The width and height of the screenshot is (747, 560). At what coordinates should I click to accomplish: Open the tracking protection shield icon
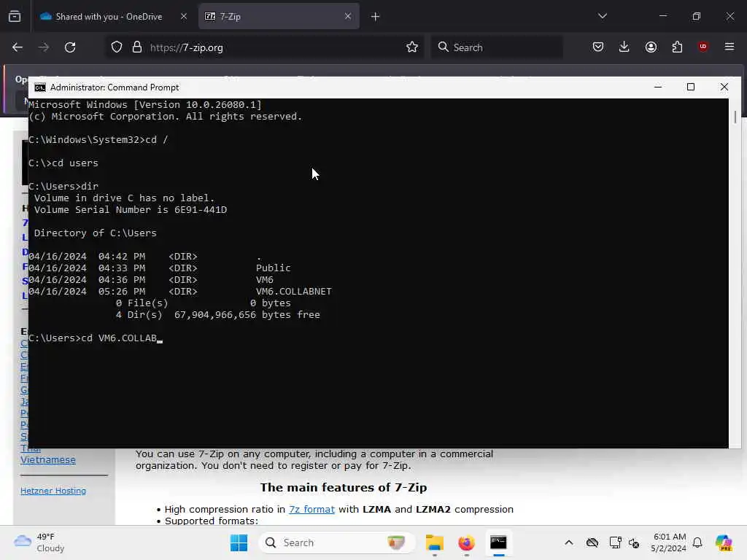click(x=117, y=47)
